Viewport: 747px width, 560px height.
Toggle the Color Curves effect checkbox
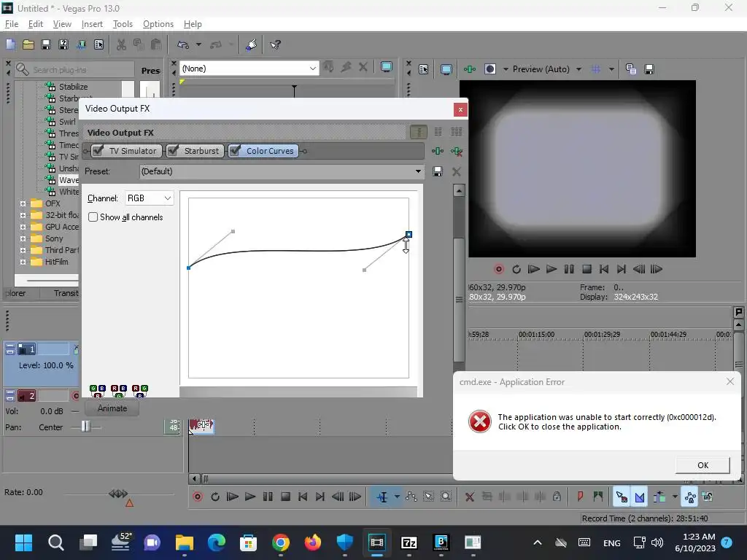(234, 151)
